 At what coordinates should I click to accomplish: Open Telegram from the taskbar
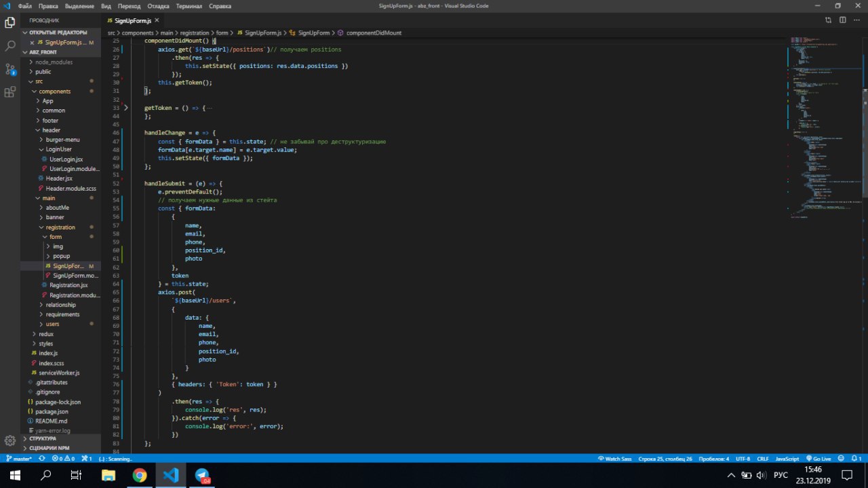(x=202, y=475)
